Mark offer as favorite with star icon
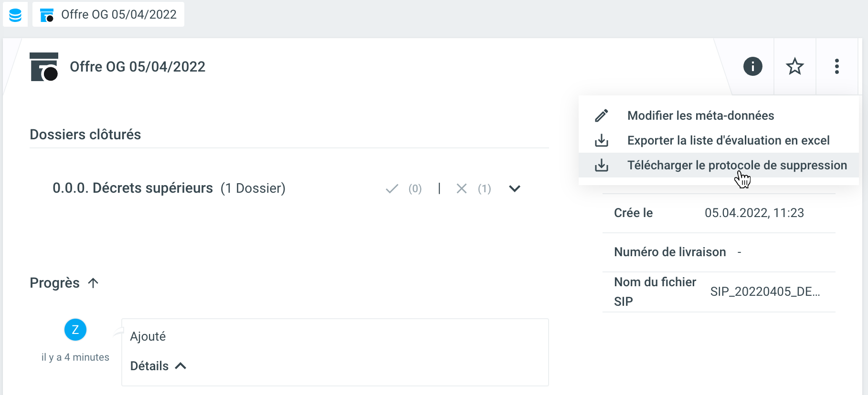 [x=795, y=66]
